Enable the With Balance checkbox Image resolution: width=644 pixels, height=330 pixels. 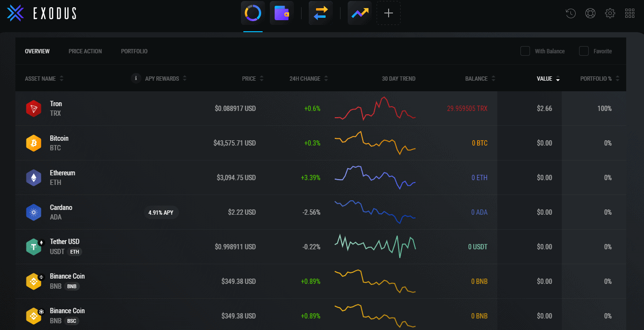[525, 51]
